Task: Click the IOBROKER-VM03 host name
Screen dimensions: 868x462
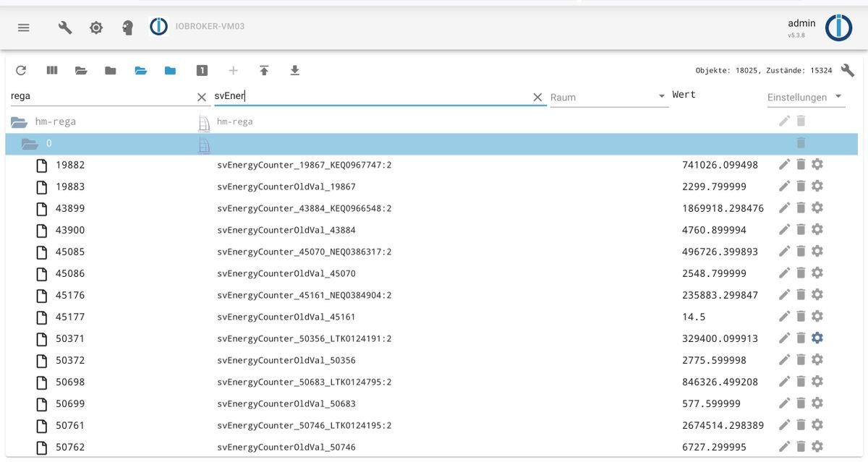Action: coord(210,27)
